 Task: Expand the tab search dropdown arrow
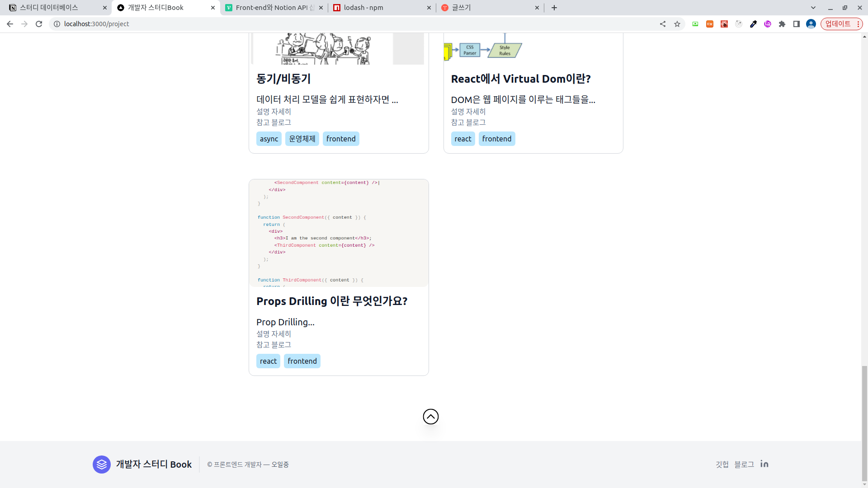tap(813, 8)
